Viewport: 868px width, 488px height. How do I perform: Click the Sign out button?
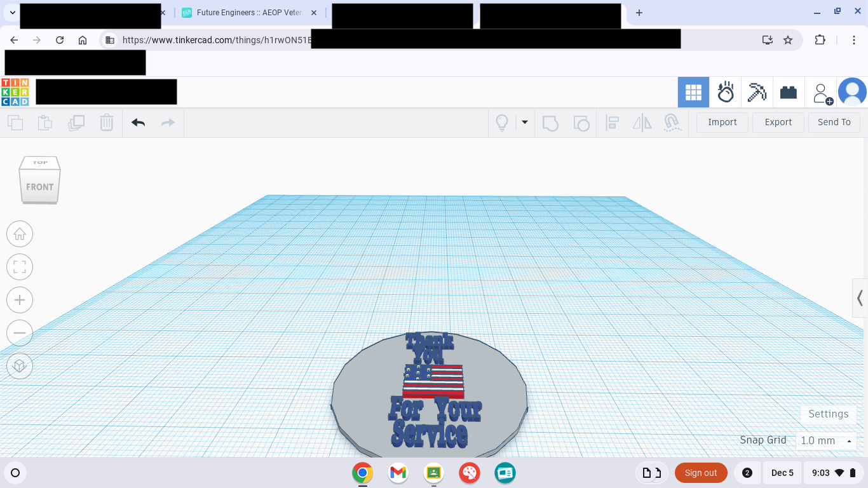(701, 473)
